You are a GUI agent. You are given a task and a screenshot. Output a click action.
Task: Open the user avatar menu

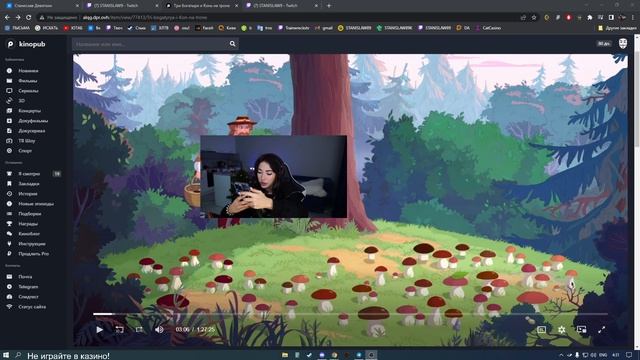(x=623, y=44)
